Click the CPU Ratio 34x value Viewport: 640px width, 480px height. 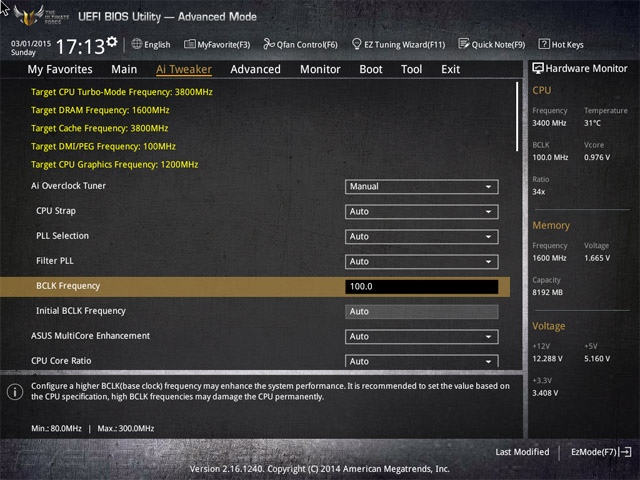[539, 192]
